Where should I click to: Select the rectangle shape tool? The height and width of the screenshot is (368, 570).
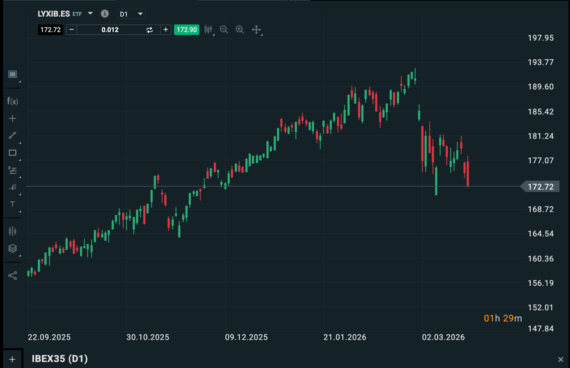(x=12, y=153)
